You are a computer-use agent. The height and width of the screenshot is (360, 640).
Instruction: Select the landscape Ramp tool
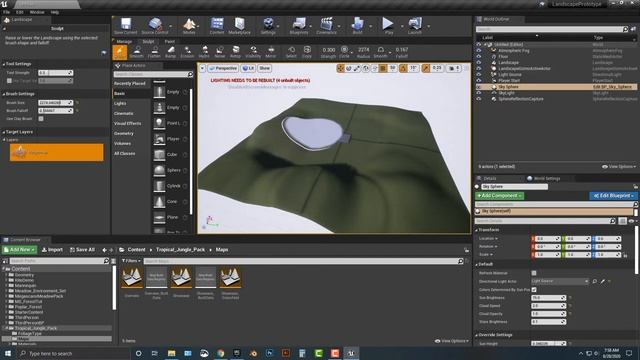[171, 52]
